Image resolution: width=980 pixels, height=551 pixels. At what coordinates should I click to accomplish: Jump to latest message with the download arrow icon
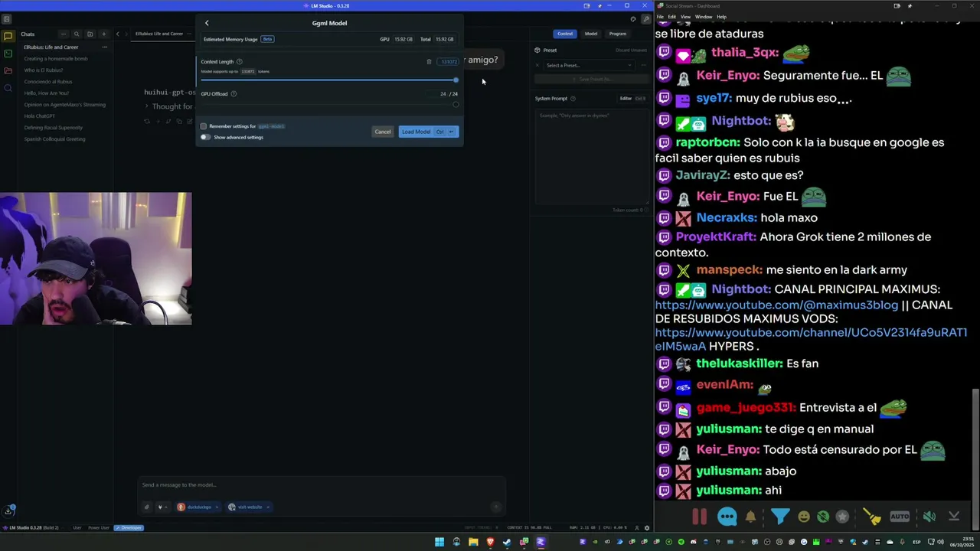[x=954, y=517]
